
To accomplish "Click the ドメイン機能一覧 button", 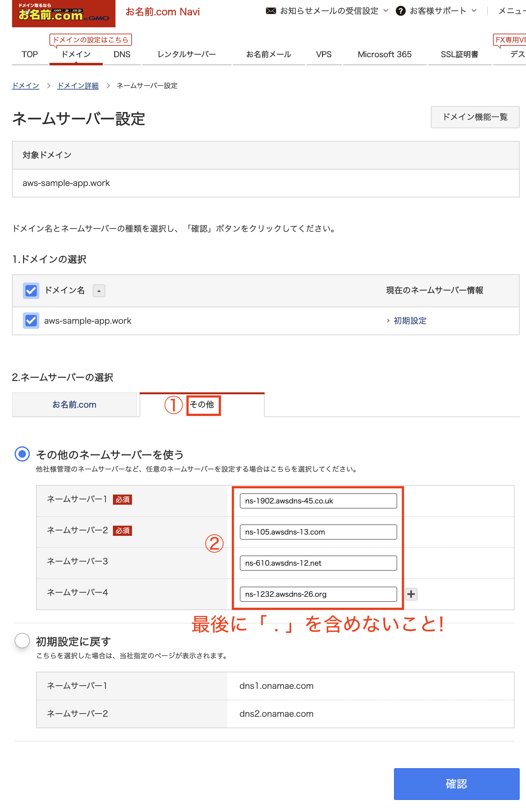I will [475, 117].
